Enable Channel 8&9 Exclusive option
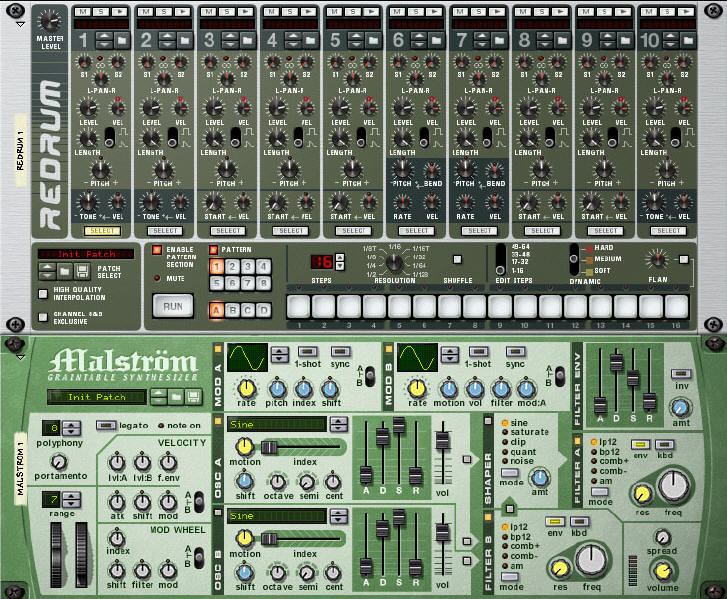 tap(43, 317)
